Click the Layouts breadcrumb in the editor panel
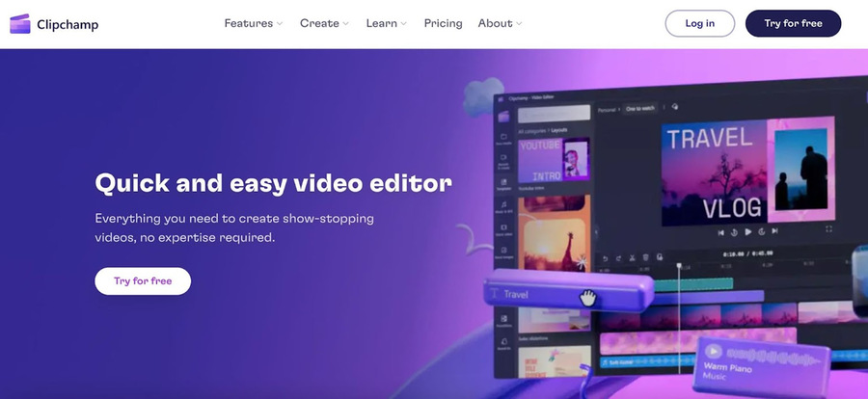 [558, 131]
